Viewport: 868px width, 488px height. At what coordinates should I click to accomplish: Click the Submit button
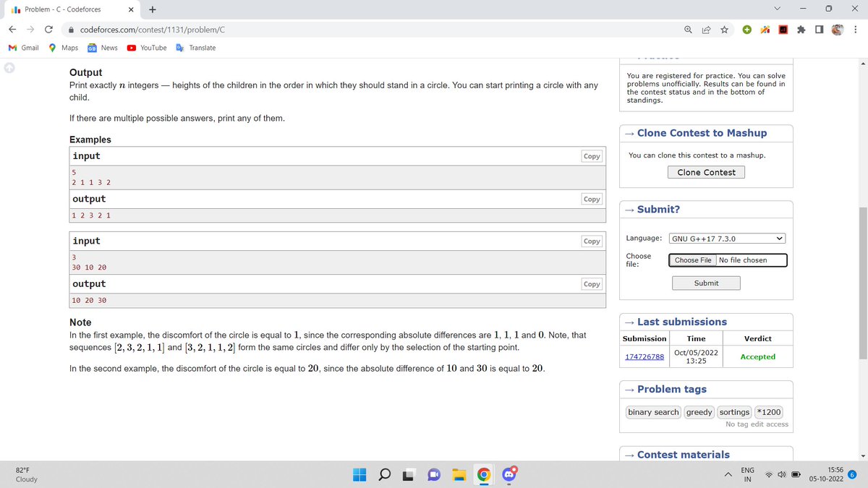click(x=706, y=283)
